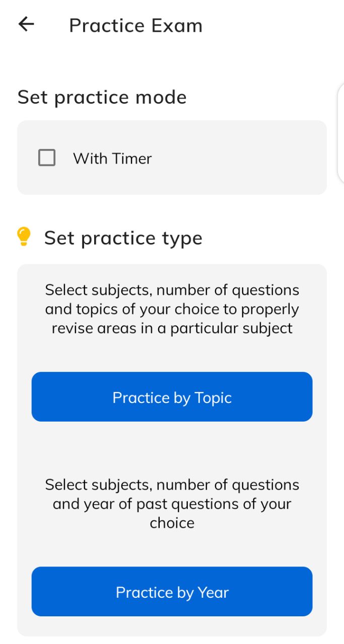The height and width of the screenshot is (644, 344).
Task: Click the topic revision description paragraph
Action: 172,309
